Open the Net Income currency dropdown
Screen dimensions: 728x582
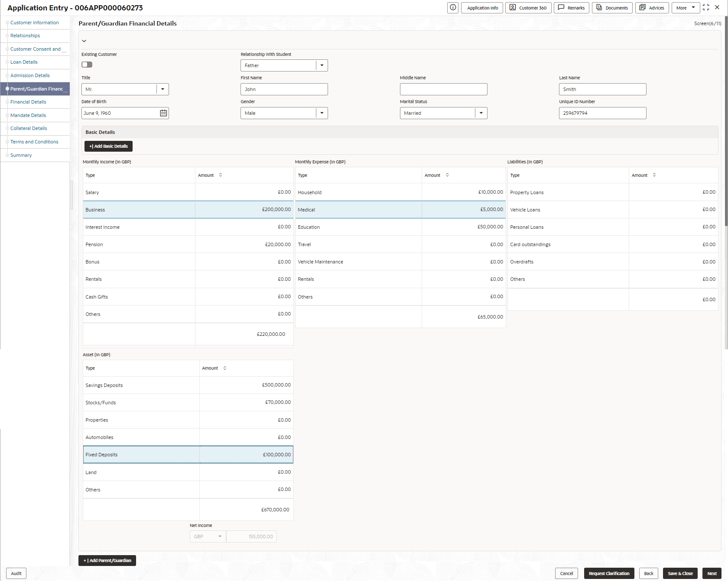pos(208,536)
